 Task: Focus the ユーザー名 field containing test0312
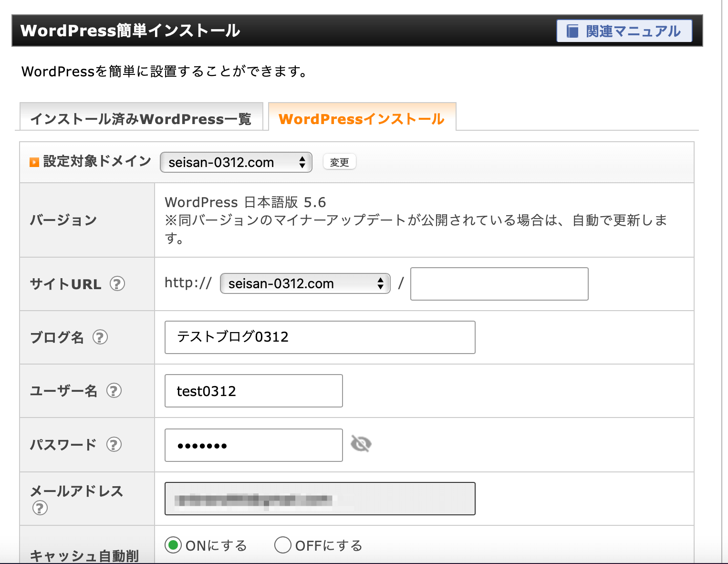(x=253, y=391)
